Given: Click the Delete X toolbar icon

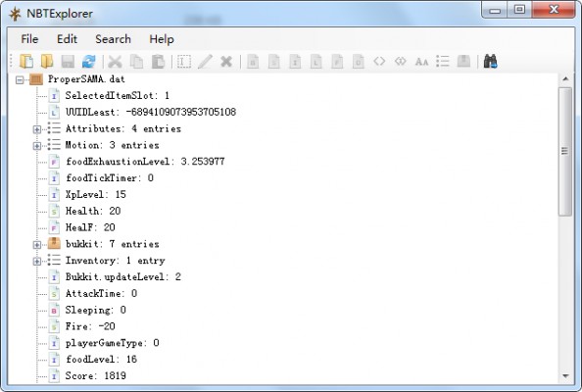Looking at the screenshot, I should point(226,61).
